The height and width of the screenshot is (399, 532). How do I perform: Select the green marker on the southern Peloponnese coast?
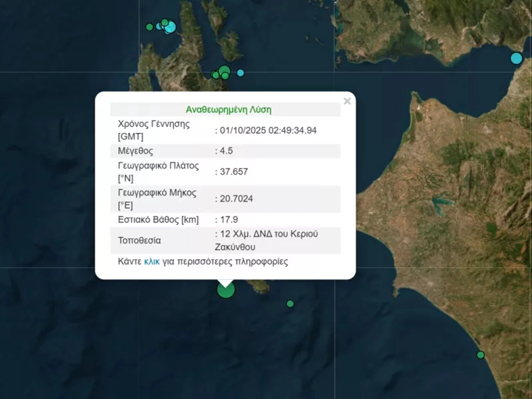(480, 355)
